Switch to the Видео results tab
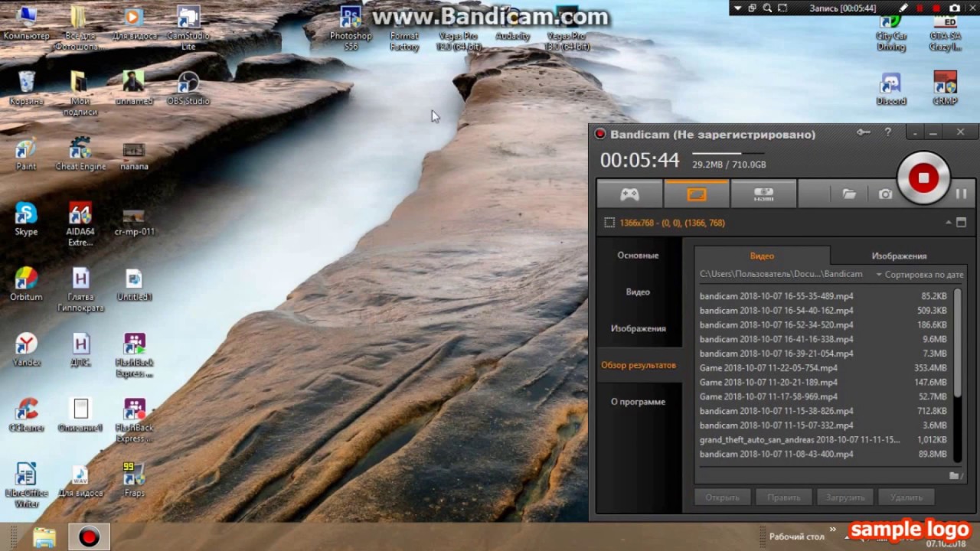Screen dimensions: 980x551 [762, 256]
